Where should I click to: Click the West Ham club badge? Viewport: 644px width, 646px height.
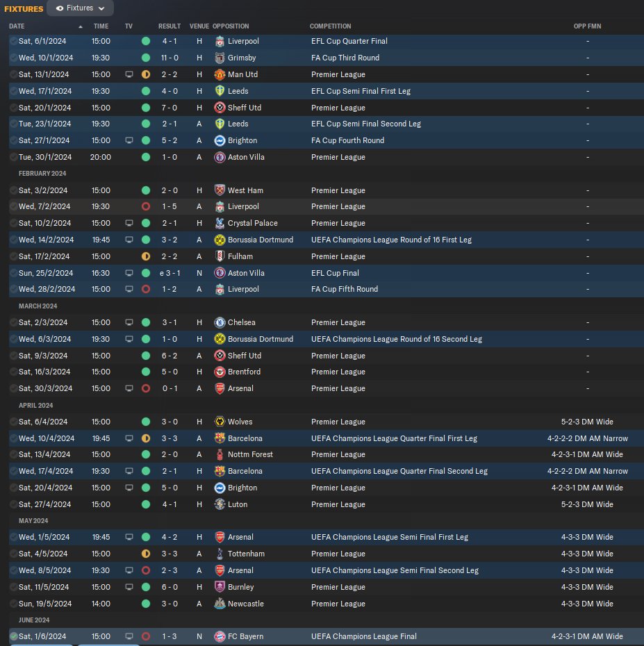(x=220, y=190)
